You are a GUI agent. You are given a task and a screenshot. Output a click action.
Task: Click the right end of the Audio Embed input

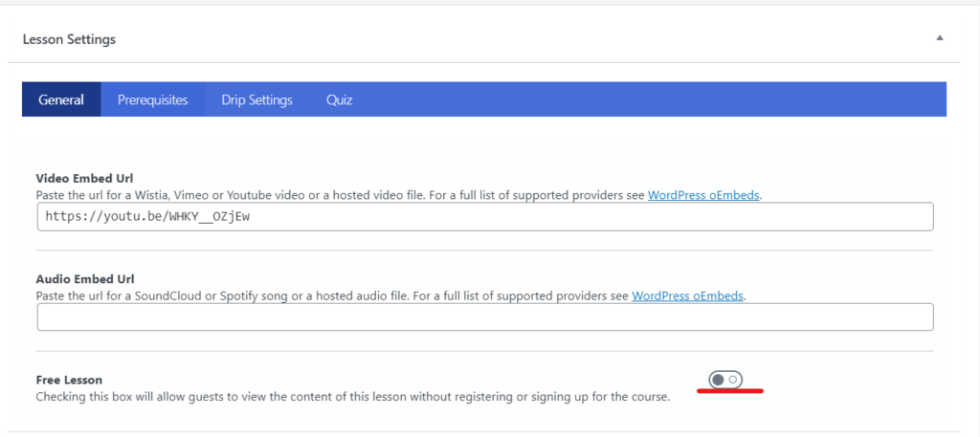919,317
